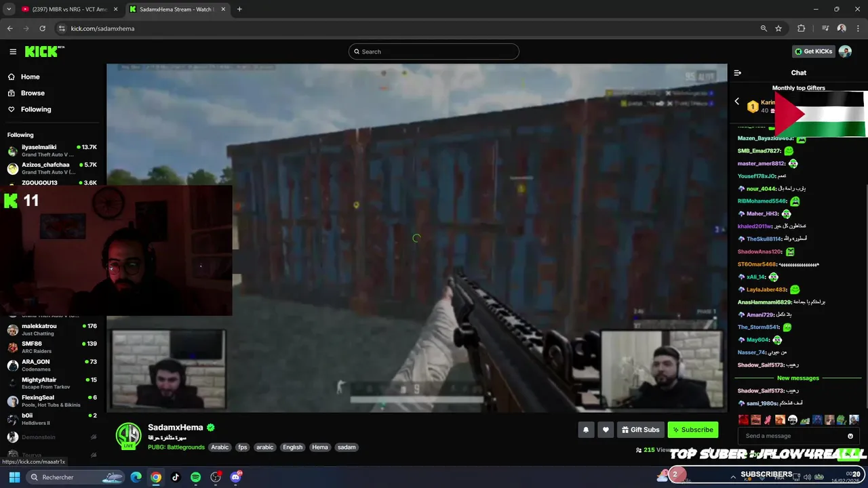Open b0ii channel in sidebar
Viewport: 868px width, 488px height.
(x=52, y=419)
